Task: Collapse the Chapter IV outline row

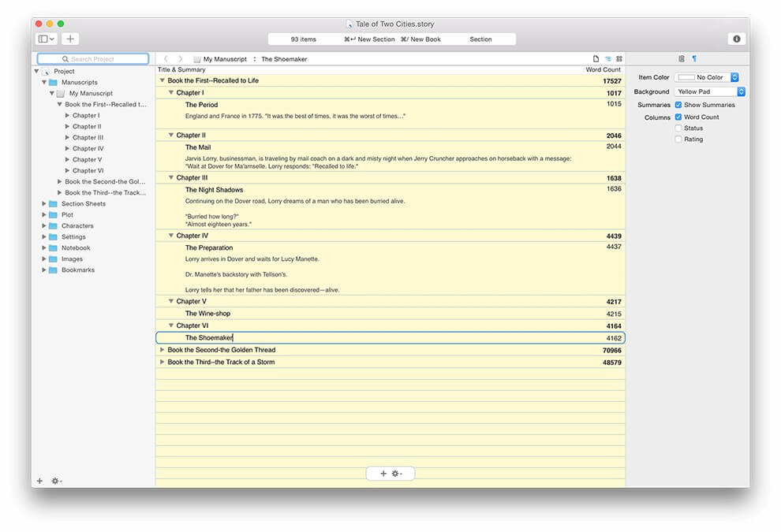Action: pos(171,236)
